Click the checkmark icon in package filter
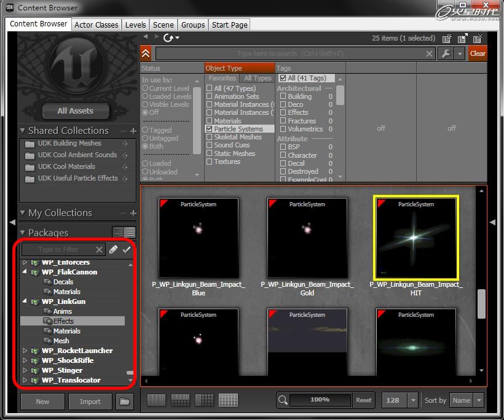504x420 pixels. tap(127, 249)
